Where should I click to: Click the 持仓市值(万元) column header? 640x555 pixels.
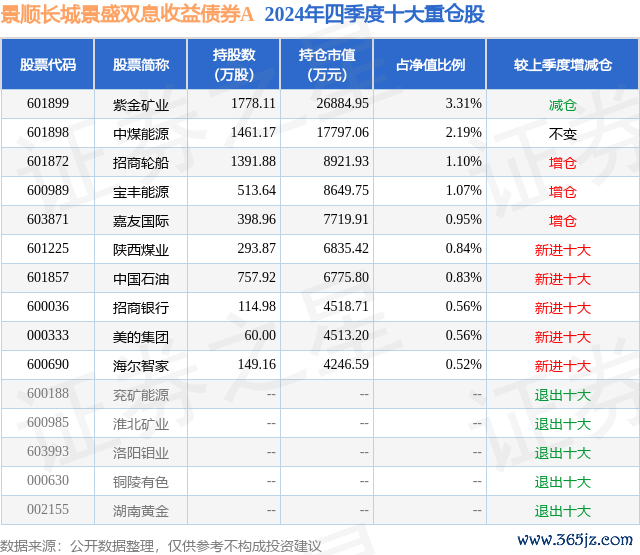[x=327, y=64]
